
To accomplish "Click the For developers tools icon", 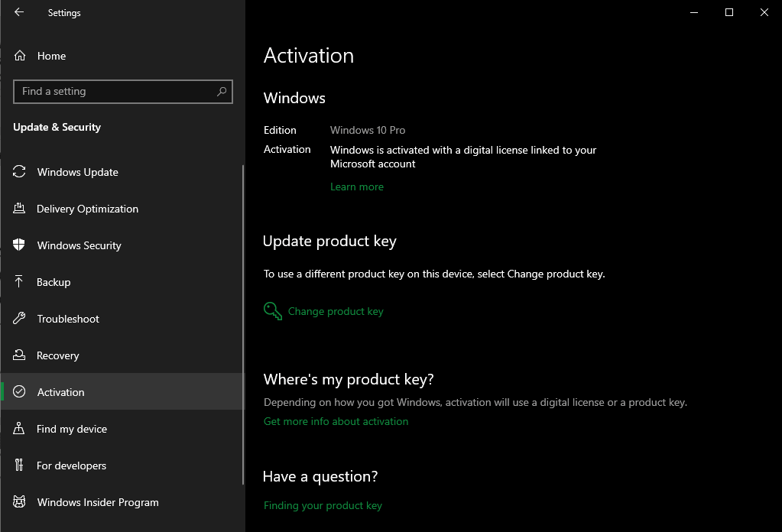I will (x=19, y=465).
